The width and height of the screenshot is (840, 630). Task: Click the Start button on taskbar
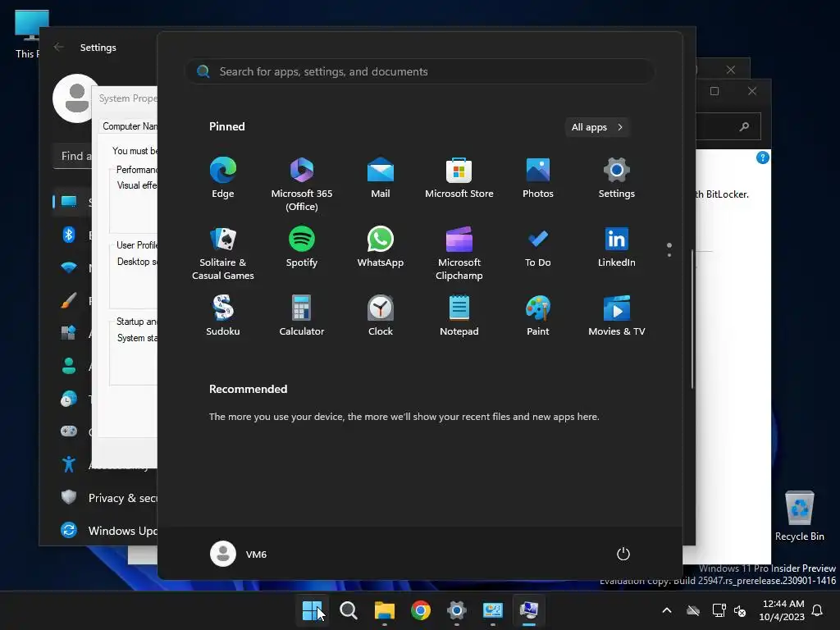[x=313, y=610]
